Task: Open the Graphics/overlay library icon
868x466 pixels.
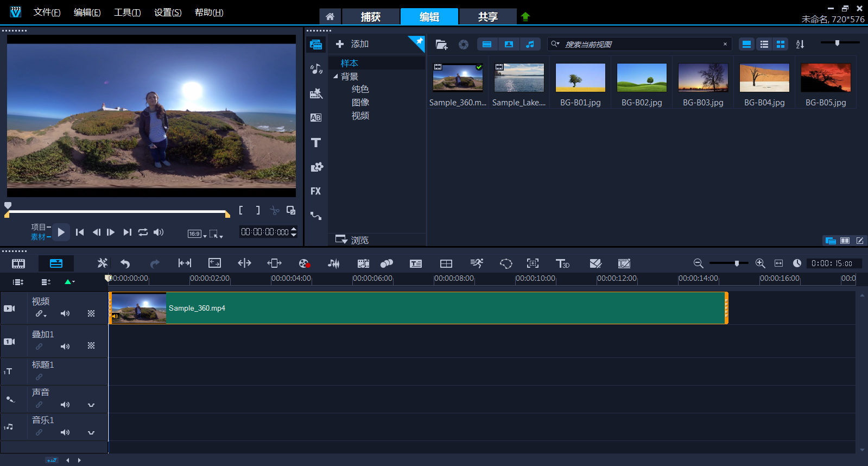Action: click(316, 167)
